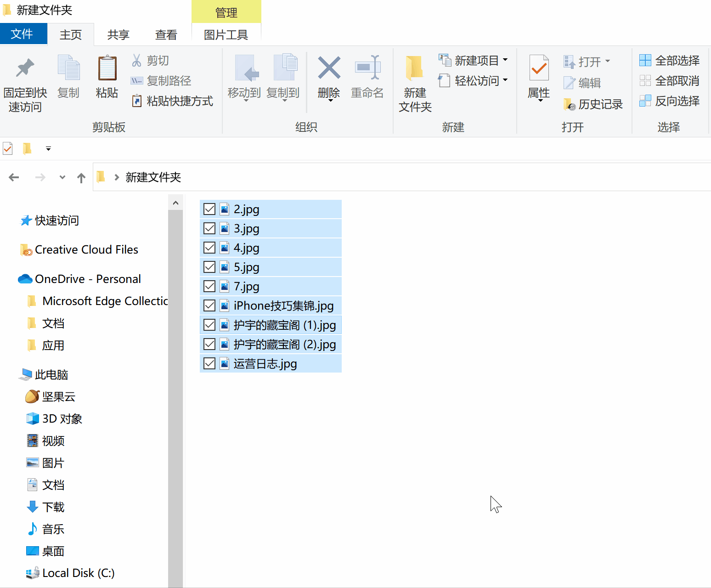Viewport: 711px width, 588px height.
Task: Uncheck the checkbox for 运营日志.jpg
Action: point(209,363)
